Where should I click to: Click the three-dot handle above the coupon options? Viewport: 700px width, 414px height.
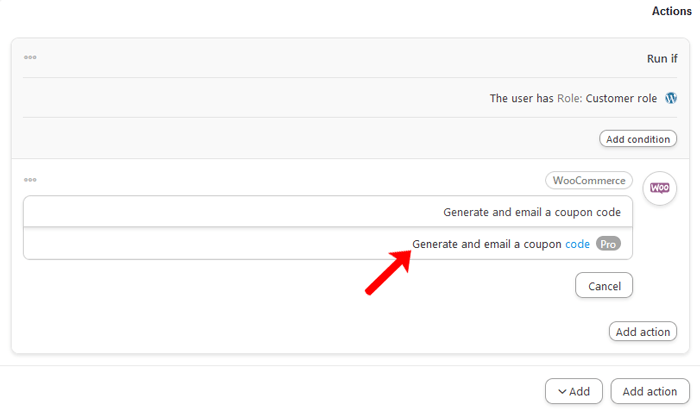point(30,180)
